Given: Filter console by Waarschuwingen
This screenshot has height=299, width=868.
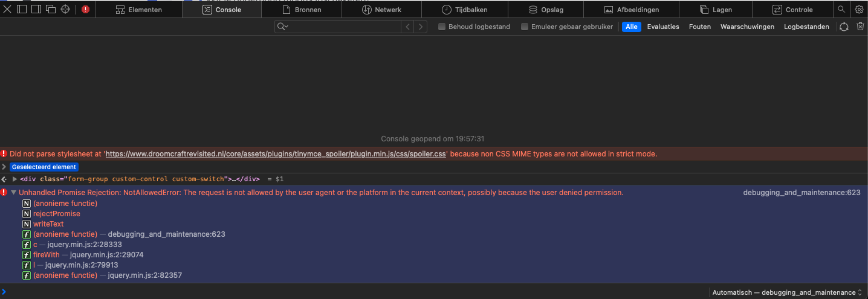Looking at the screenshot, I should click(x=747, y=27).
